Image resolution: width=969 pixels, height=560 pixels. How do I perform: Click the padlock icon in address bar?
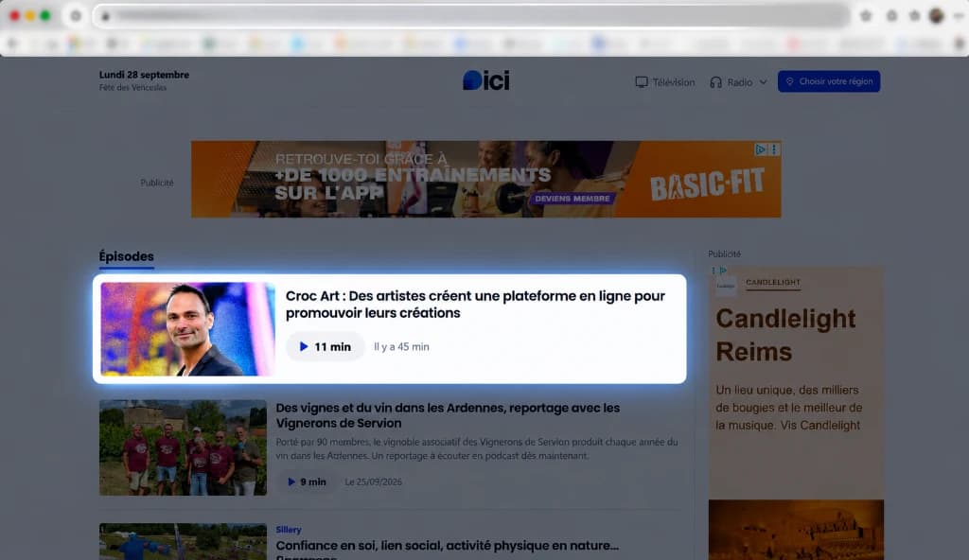coord(106,16)
